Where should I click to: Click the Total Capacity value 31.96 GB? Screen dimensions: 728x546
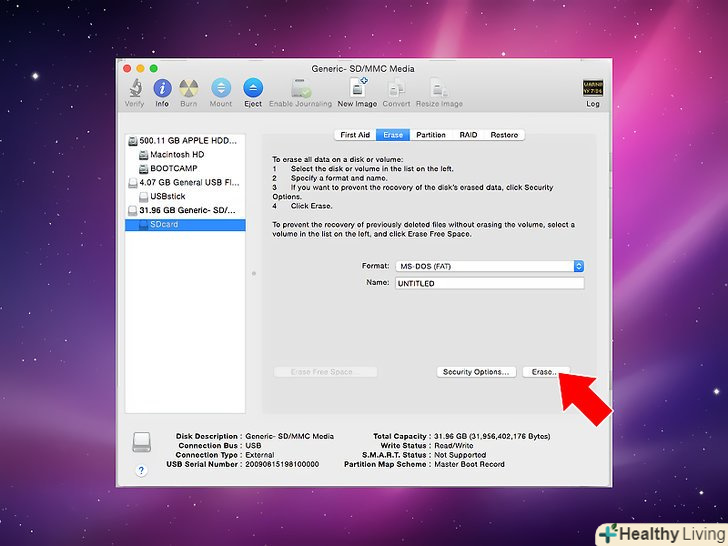click(x=492, y=436)
